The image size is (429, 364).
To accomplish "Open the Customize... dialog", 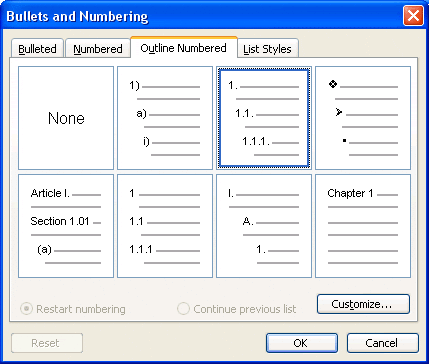I will pos(363,304).
